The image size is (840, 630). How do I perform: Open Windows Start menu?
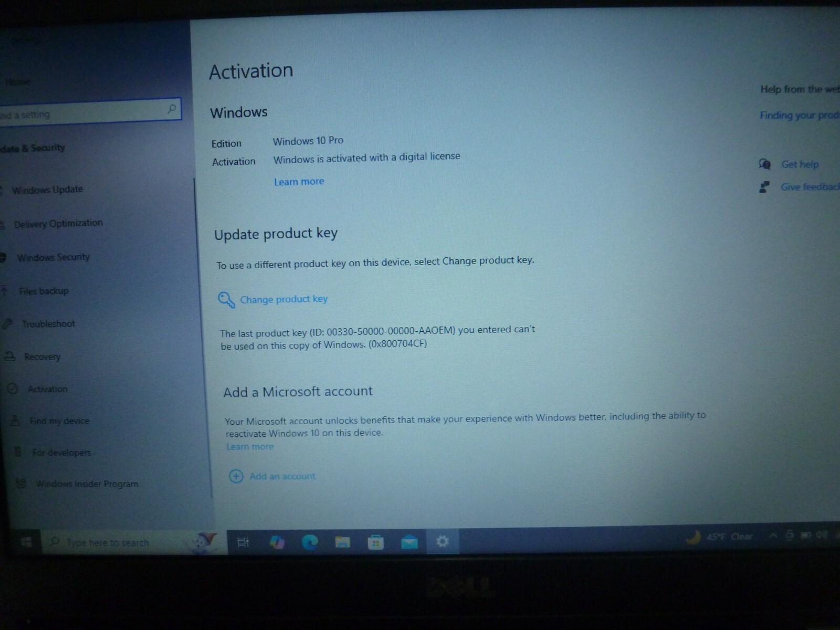coord(26,542)
